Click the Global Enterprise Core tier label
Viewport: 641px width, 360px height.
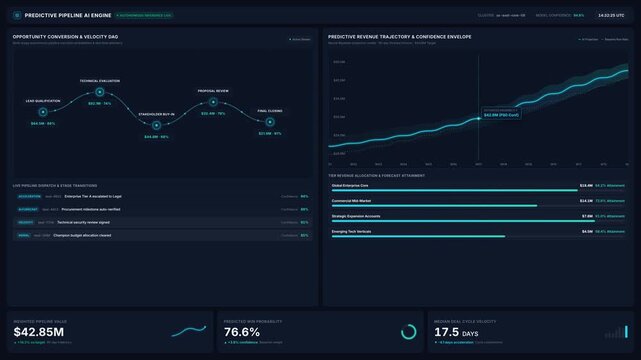350,186
